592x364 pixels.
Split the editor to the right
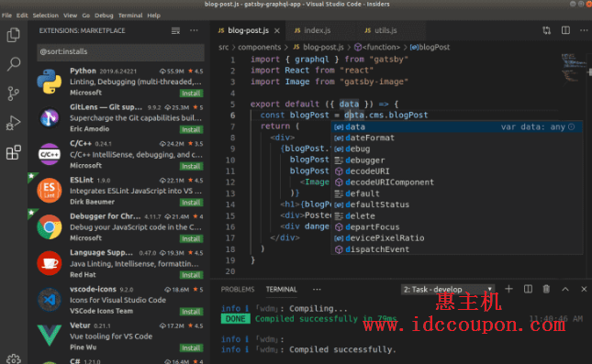point(565,30)
